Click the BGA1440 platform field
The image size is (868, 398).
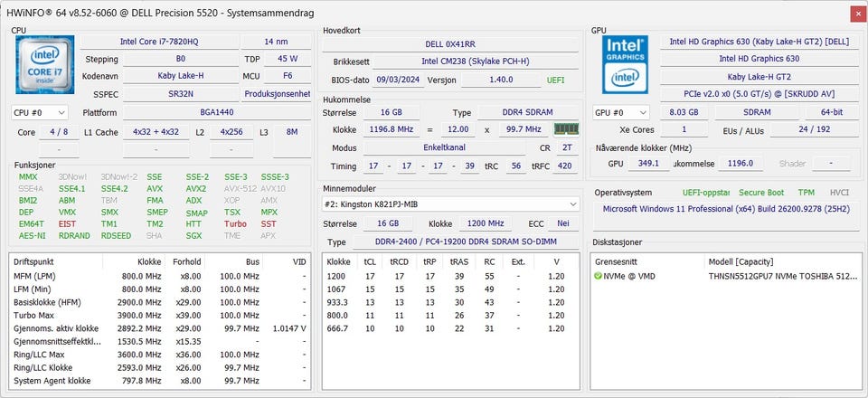[x=216, y=112]
